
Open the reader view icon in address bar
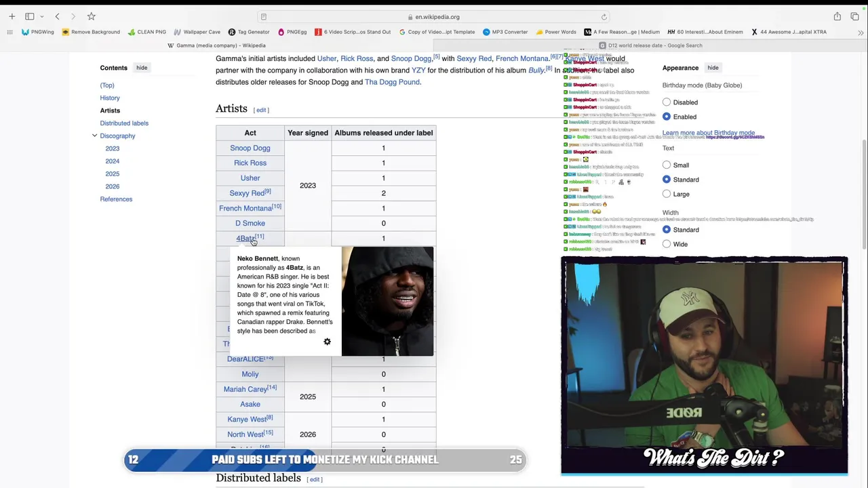(x=264, y=17)
